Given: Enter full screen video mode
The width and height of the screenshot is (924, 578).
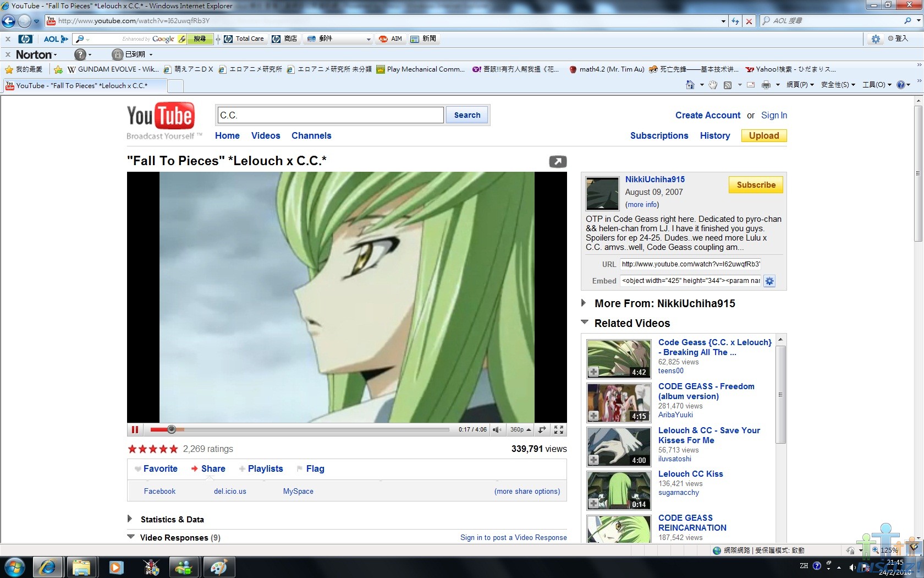Looking at the screenshot, I should point(559,429).
